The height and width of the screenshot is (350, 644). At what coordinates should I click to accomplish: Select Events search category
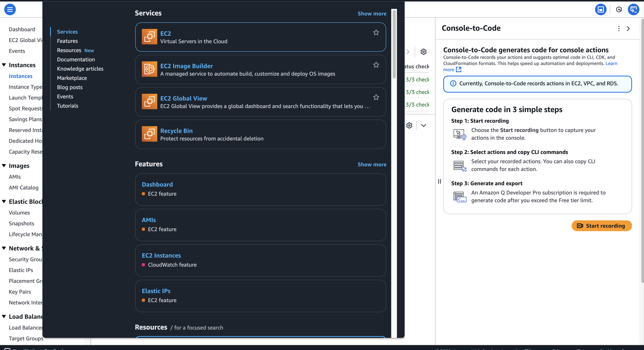point(65,97)
